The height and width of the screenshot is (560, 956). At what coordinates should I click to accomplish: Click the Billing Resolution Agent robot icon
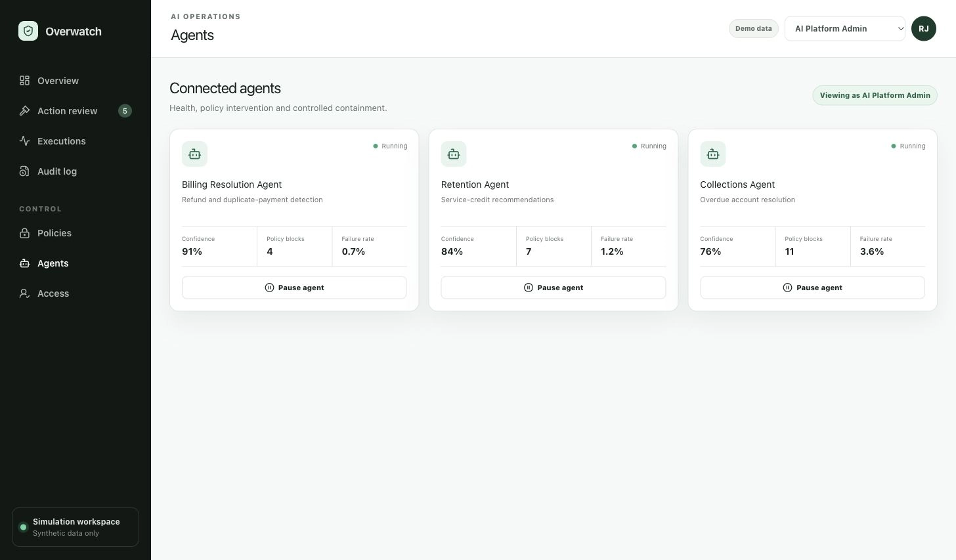click(x=194, y=154)
